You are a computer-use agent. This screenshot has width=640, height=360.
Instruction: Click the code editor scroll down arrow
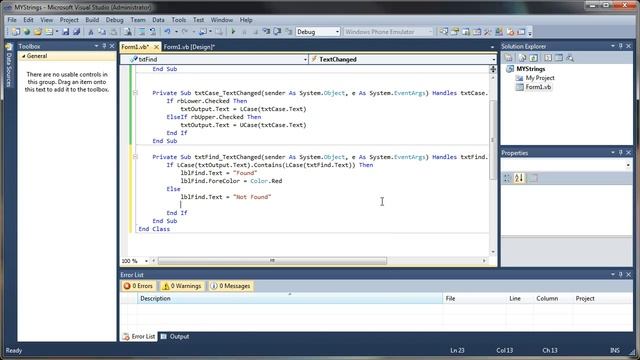(493, 252)
